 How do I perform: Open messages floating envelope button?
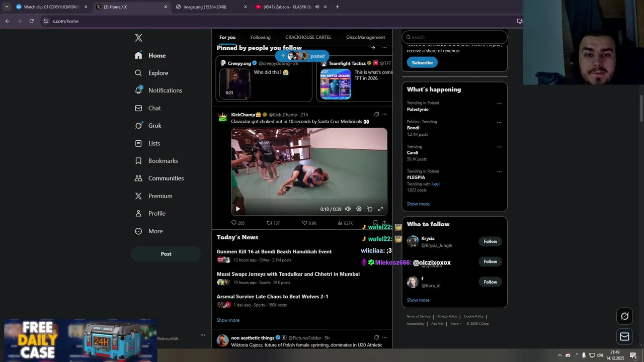(625, 337)
